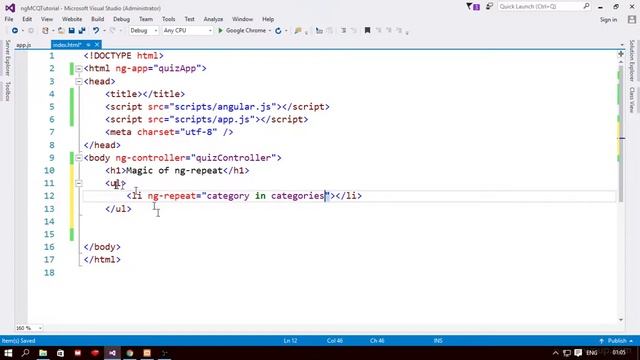Image resolution: width=640 pixels, height=360 pixels.
Task: Start debugging with the green play arrow
Action: pyautogui.click(x=220, y=31)
